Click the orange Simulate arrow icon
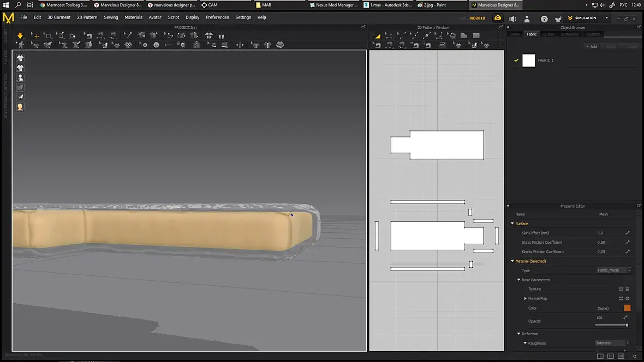The height and width of the screenshot is (362, 644). coord(20,35)
